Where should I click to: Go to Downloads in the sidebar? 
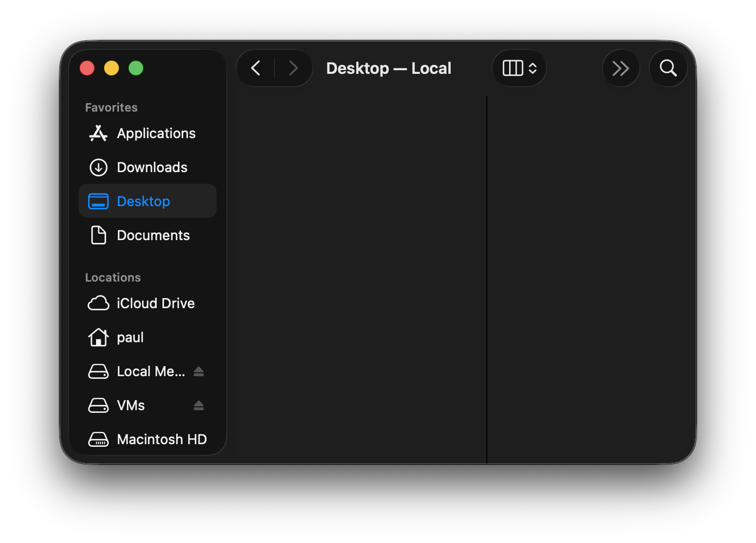coord(152,167)
